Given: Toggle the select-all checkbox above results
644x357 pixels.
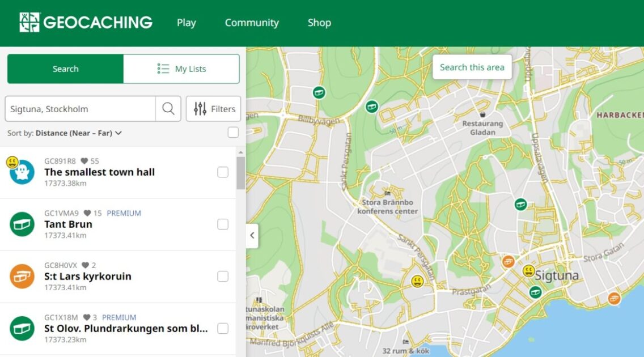Looking at the screenshot, I should (233, 133).
